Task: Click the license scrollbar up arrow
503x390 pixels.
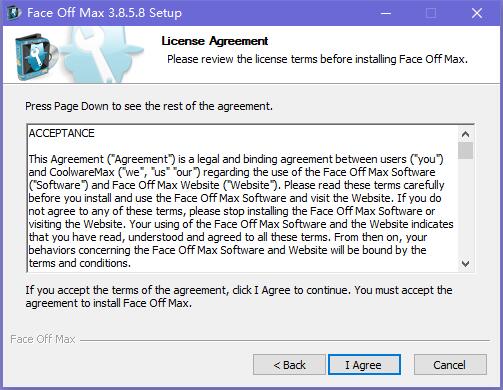Action: [465, 134]
